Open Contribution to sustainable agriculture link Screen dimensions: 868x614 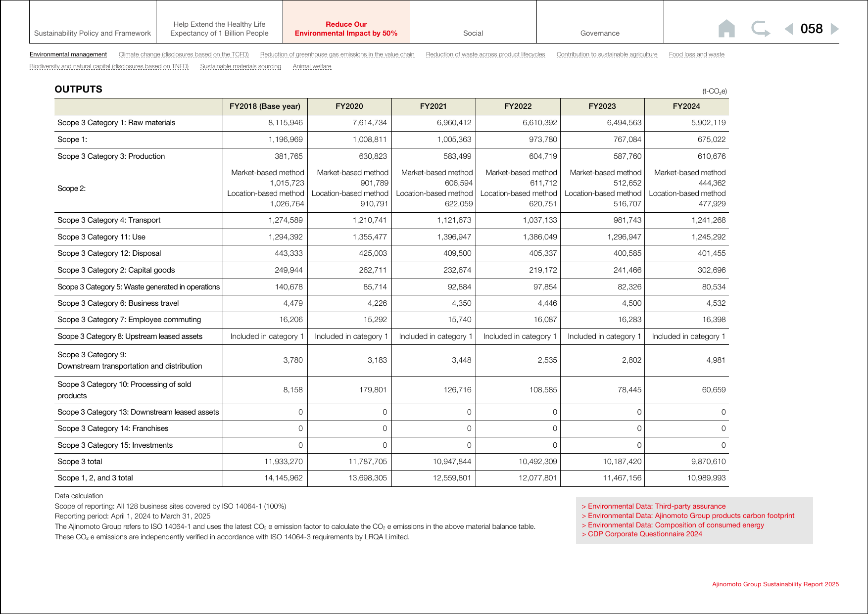tap(607, 54)
